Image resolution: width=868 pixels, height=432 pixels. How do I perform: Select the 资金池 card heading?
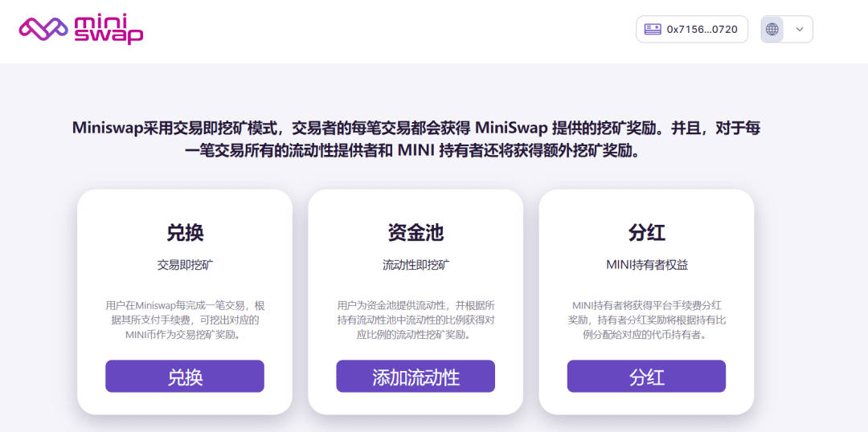click(x=416, y=233)
